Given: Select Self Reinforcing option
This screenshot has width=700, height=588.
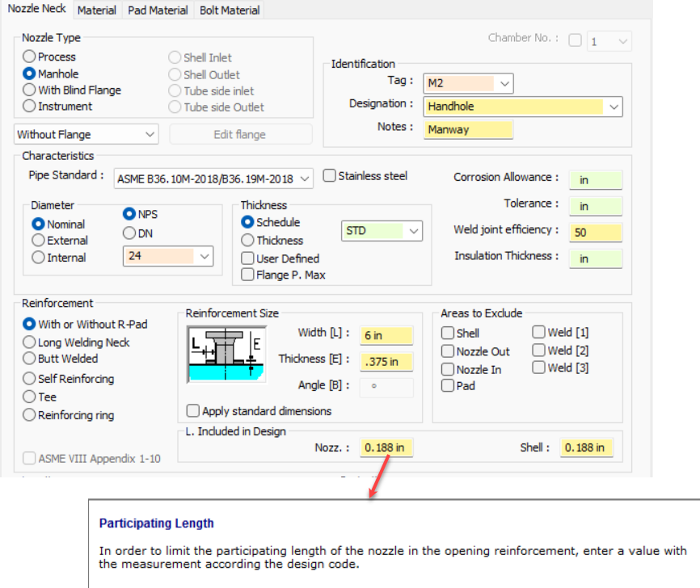Looking at the screenshot, I should click(x=69, y=379).
